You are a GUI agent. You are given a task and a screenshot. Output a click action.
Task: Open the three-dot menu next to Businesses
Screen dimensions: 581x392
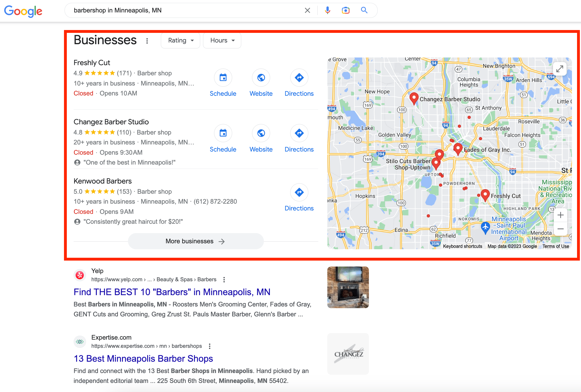[147, 41]
